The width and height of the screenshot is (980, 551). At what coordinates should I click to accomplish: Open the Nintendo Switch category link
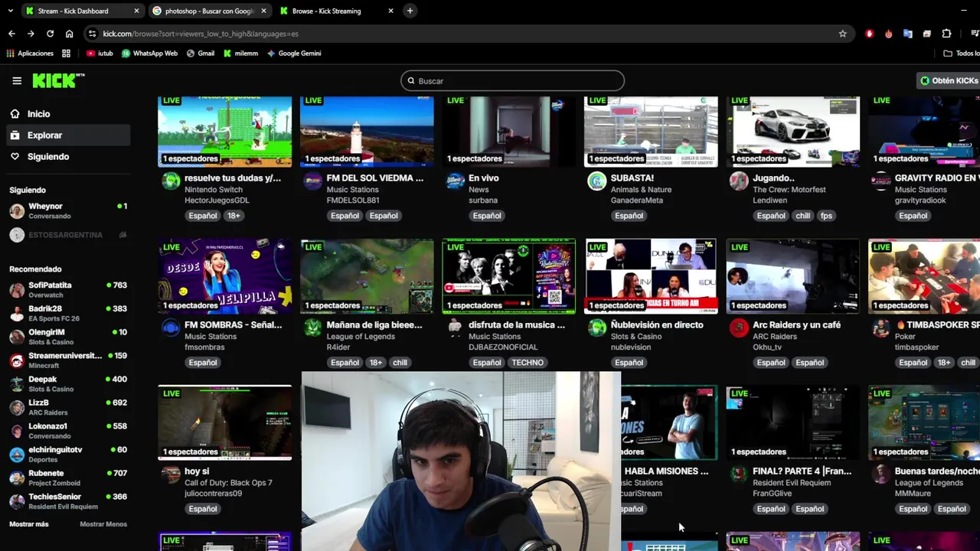214,190
